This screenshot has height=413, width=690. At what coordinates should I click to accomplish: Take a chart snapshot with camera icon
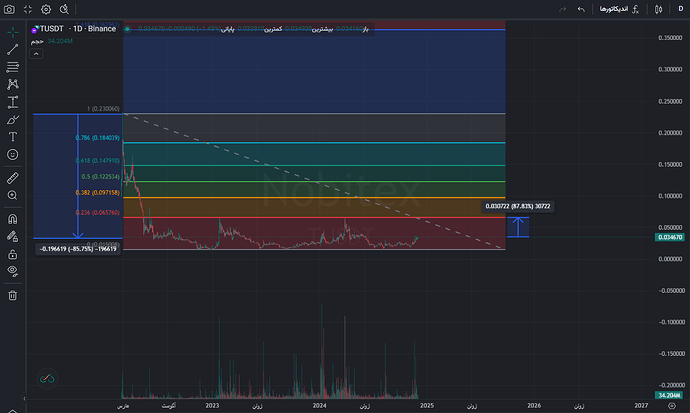pyautogui.click(x=9, y=9)
